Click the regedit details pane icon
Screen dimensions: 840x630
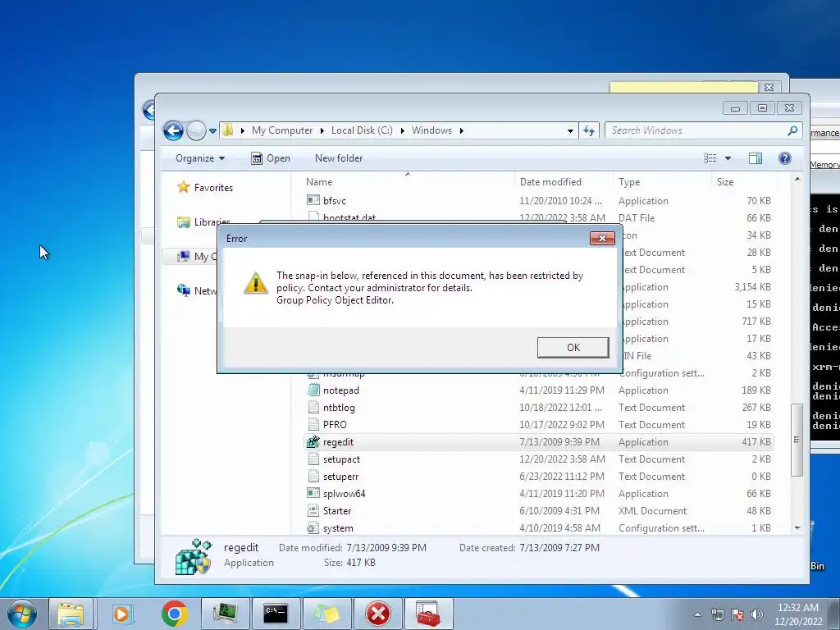pyautogui.click(x=193, y=557)
